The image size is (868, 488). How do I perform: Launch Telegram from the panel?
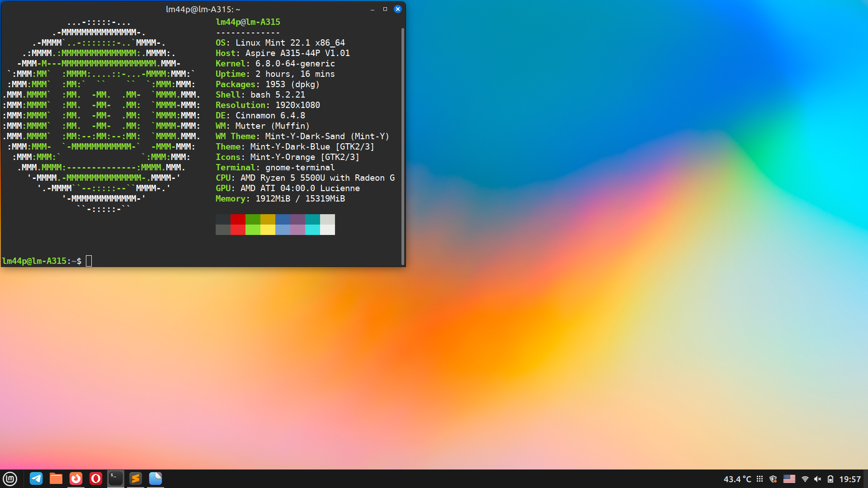click(x=36, y=479)
